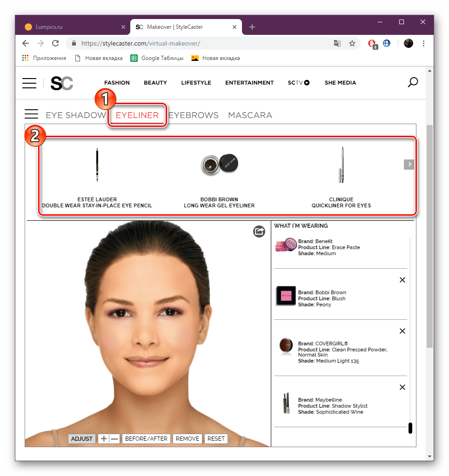The image size is (449, 476).
Task: Zoom out with the minus button
Action: click(114, 439)
